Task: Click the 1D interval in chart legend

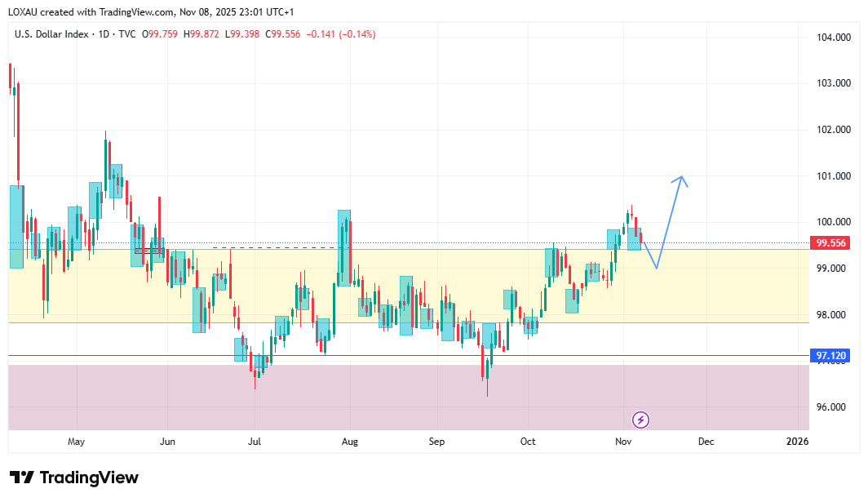Action: pos(104,34)
